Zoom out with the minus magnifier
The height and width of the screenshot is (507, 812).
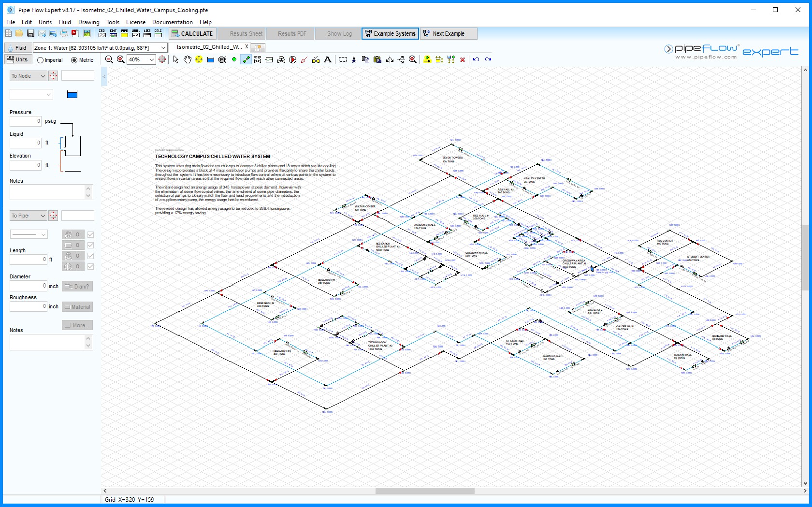pyautogui.click(x=109, y=59)
